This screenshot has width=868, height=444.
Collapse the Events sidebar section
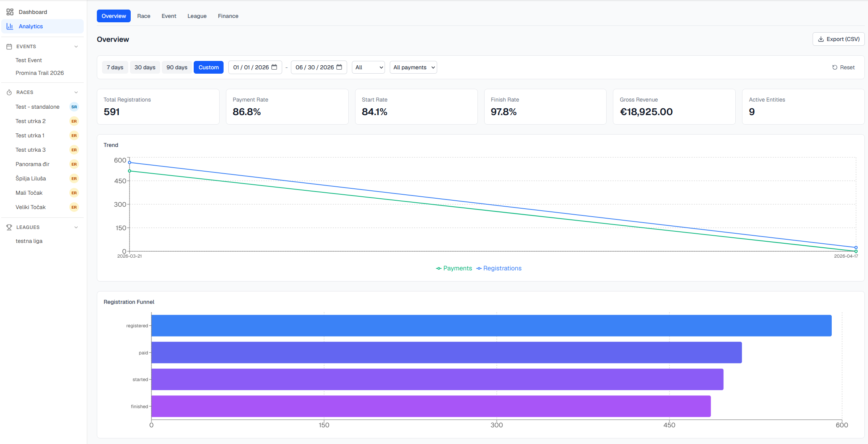[x=76, y=47]
